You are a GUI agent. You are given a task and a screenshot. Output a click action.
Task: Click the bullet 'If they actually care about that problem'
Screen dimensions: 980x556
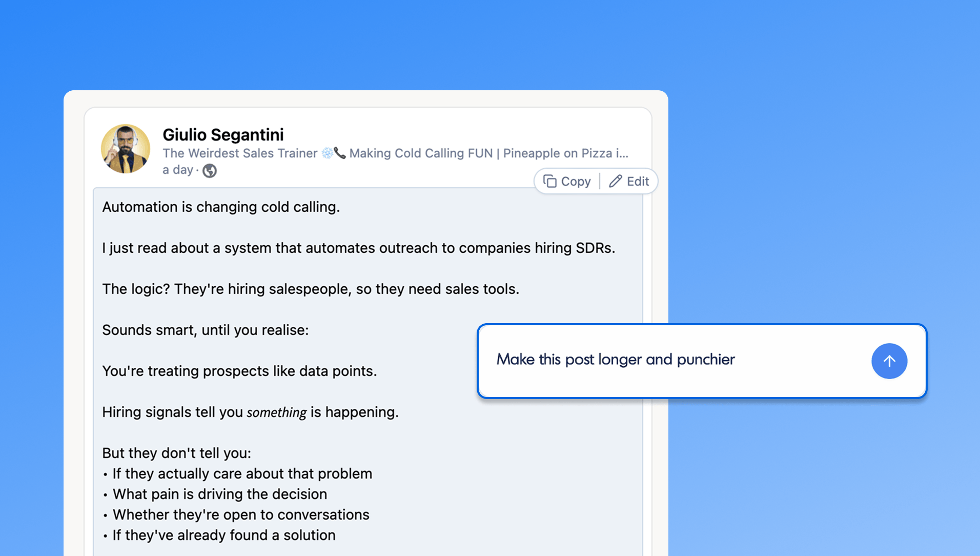point(242,473)
